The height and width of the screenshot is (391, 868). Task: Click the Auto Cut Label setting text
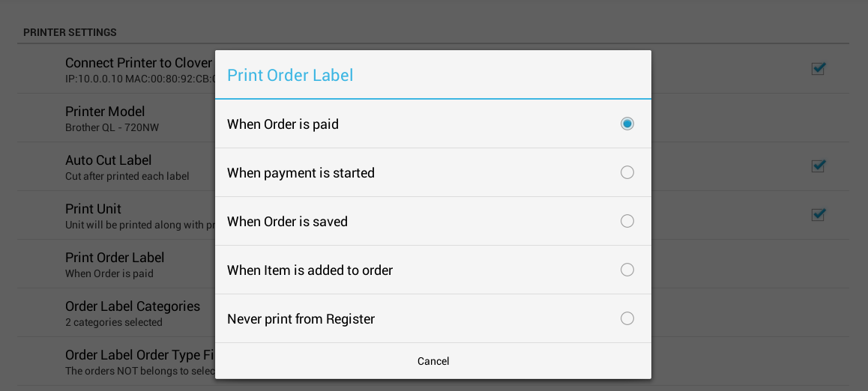click(109, 160)
